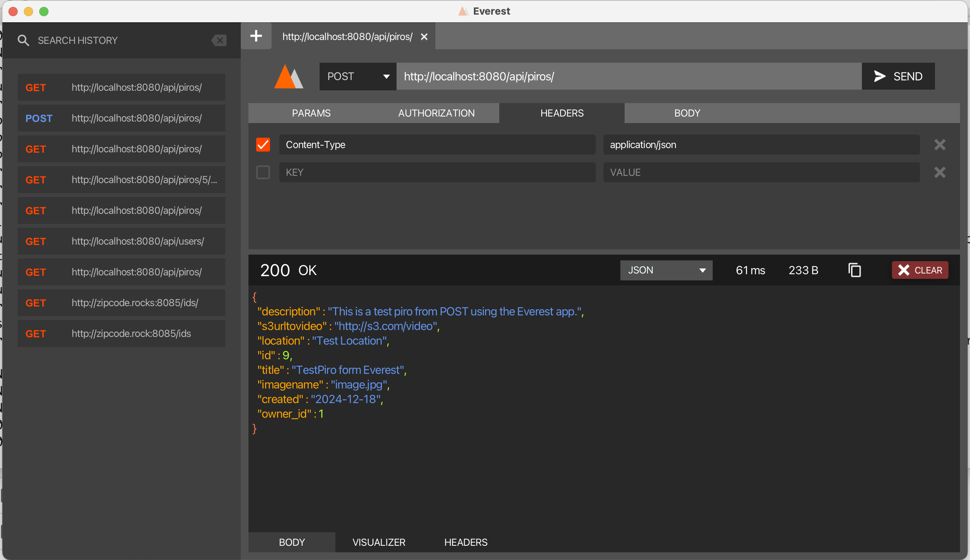Switch to the AUTHORIZATION tab
The width and height of the screenshot is (970, 560).
[436, 113]
